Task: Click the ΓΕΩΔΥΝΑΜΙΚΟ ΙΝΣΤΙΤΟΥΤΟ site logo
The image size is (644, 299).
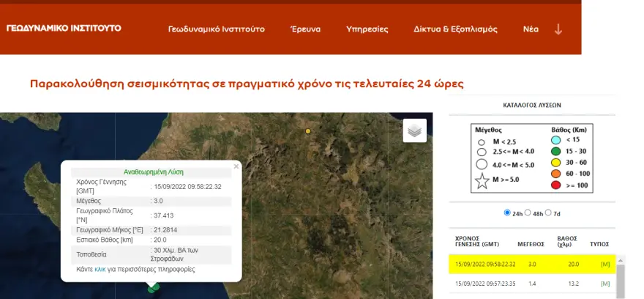Action: point(64,29)
